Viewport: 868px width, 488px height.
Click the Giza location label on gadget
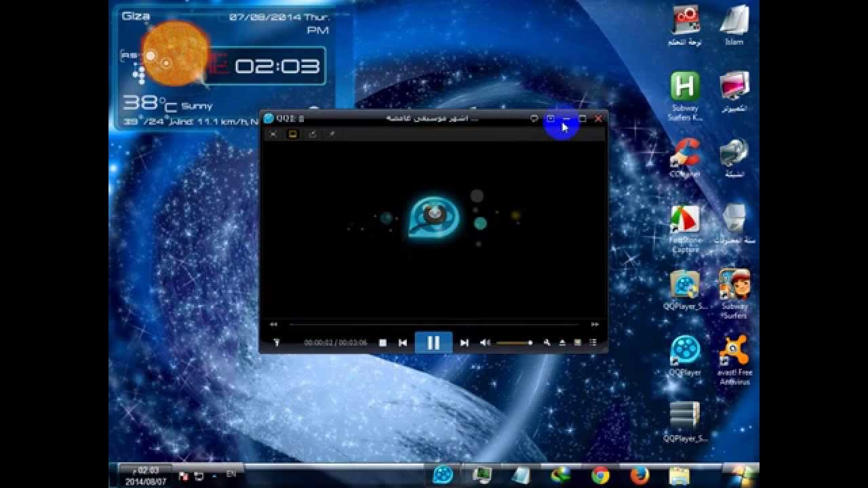pyautogui.click(x=136, y=16)
